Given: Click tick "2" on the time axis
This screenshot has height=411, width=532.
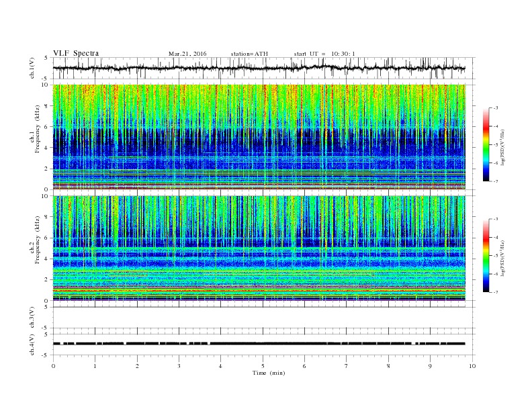Looking at the screenshot, I should 137,366.
